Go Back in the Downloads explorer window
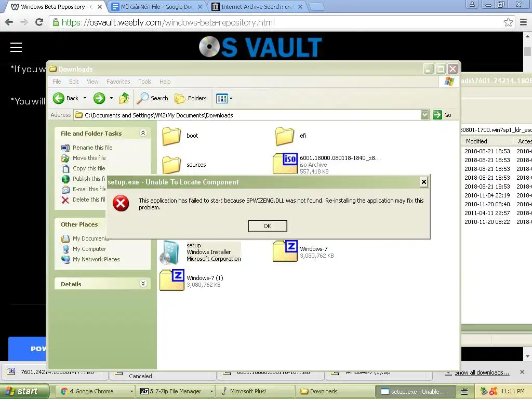This screenshot has width=532, height=399. coord(66,98)
